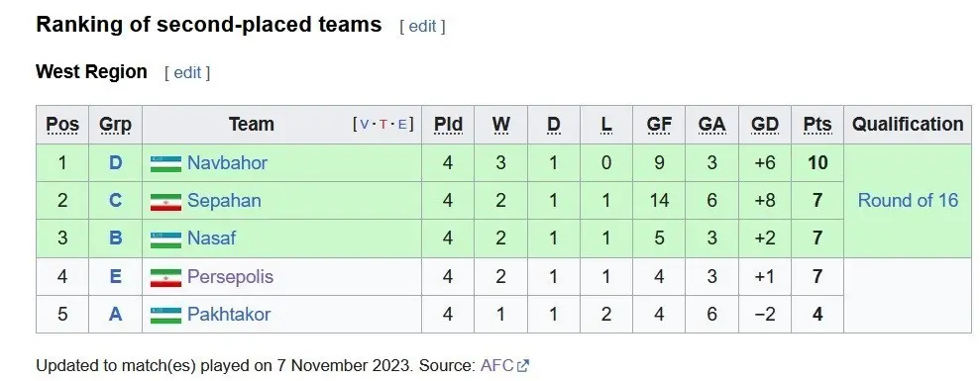
Task: Open the Navbahor team link
Action: [228, 163]
